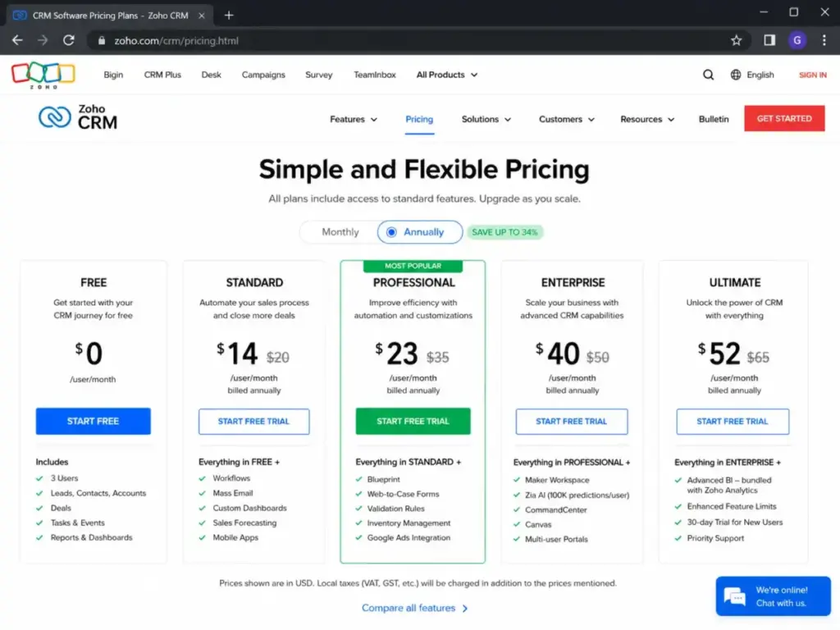Click the Compare all features chevron
Screen dimensions: 840x630
(x=465, y=609)
